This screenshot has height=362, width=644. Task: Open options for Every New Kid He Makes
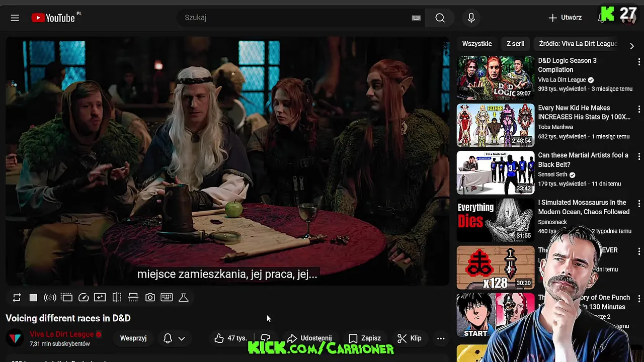(x=639, y=109)
